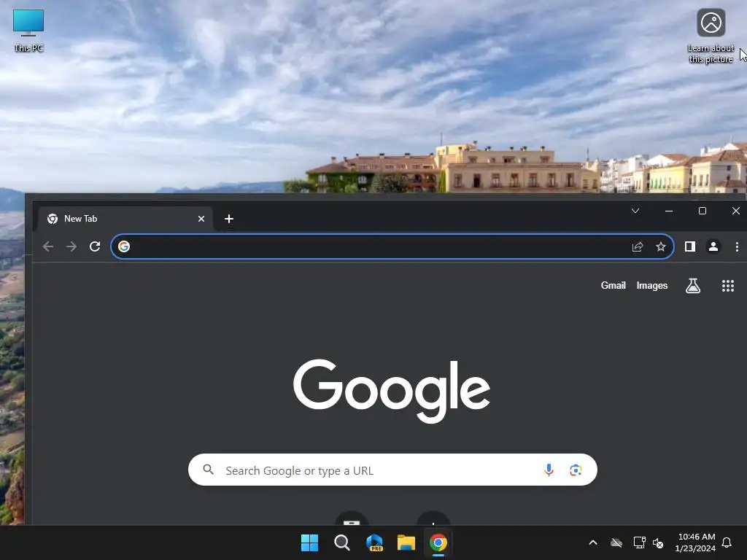
Task: Click the OneDrive cloud tray icon
Action: pos(616,542)
